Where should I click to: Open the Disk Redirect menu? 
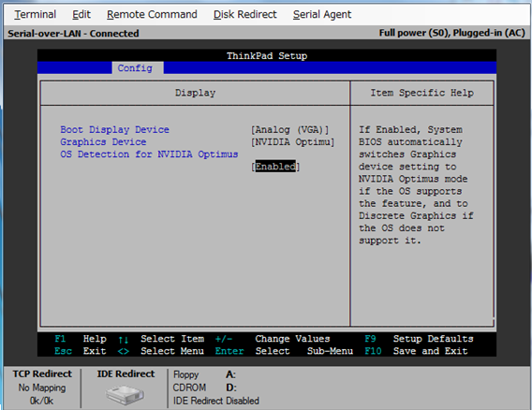click(245, 15)
